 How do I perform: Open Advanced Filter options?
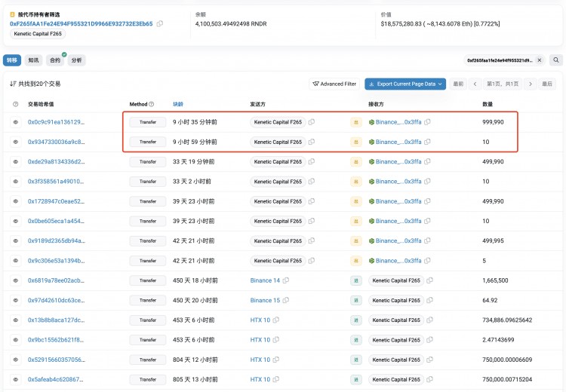tap(334, 84)
